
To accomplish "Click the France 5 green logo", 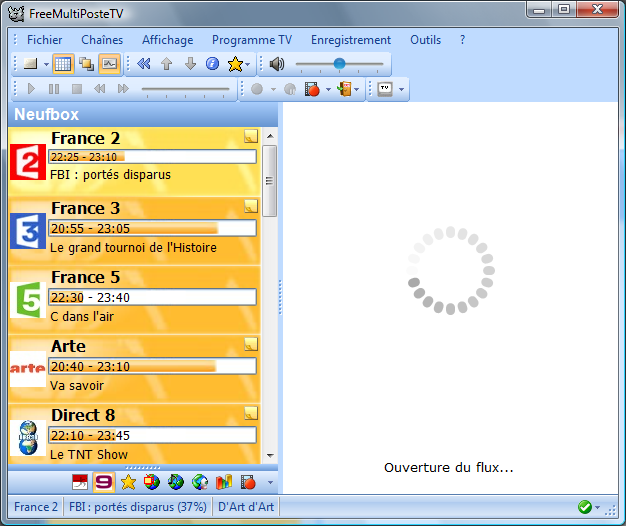I will tap(28, 300).
